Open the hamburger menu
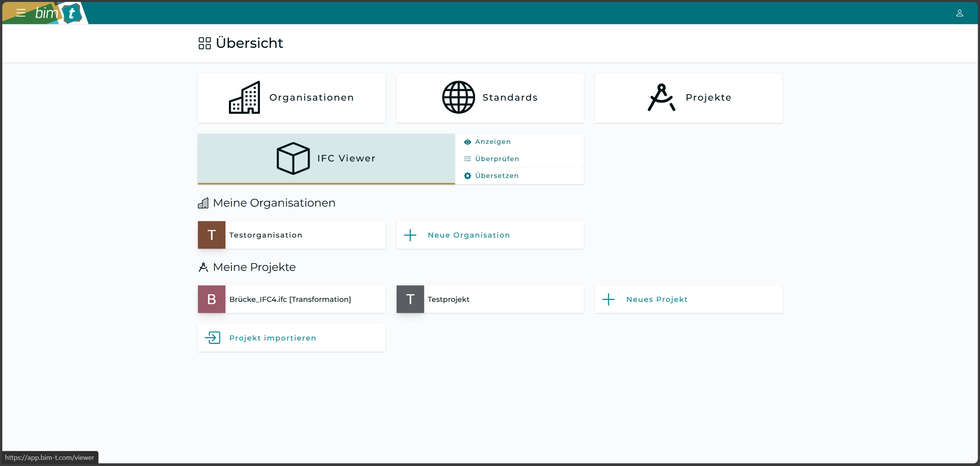The height and width of the screenshot is (466, 980). [x=21, y=13]
